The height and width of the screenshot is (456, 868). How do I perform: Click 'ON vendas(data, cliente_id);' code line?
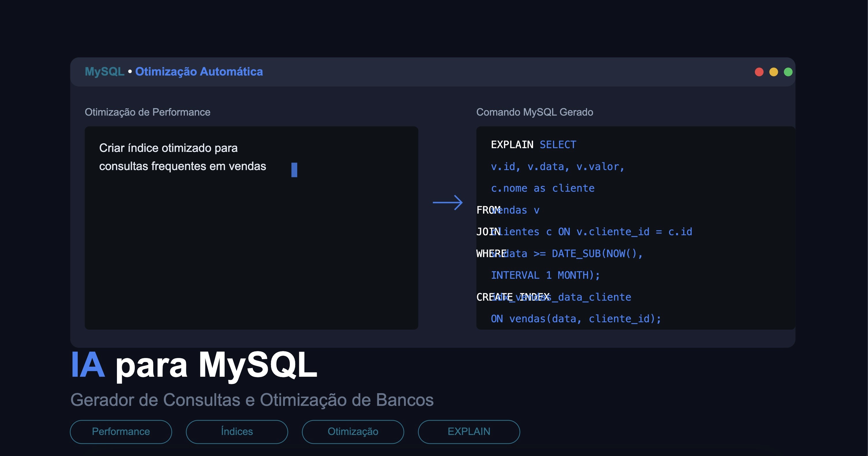576,319
